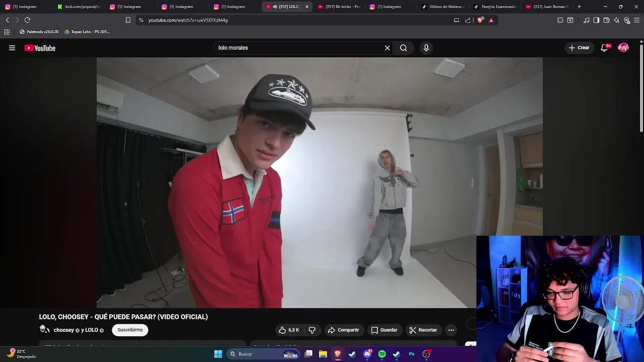Open Brave Rewards triangle icon
This screenshot has height=362, width=644.
click(x=491, y=20)
